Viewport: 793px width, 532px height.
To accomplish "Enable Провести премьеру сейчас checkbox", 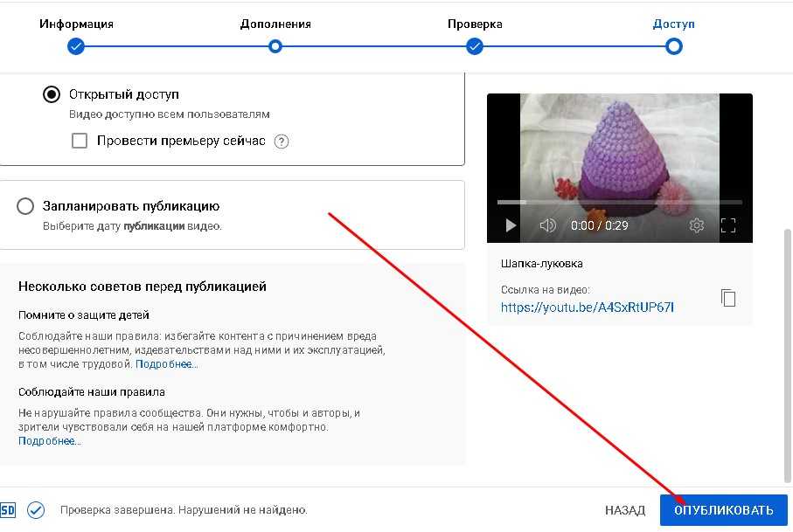I will 80,141.
